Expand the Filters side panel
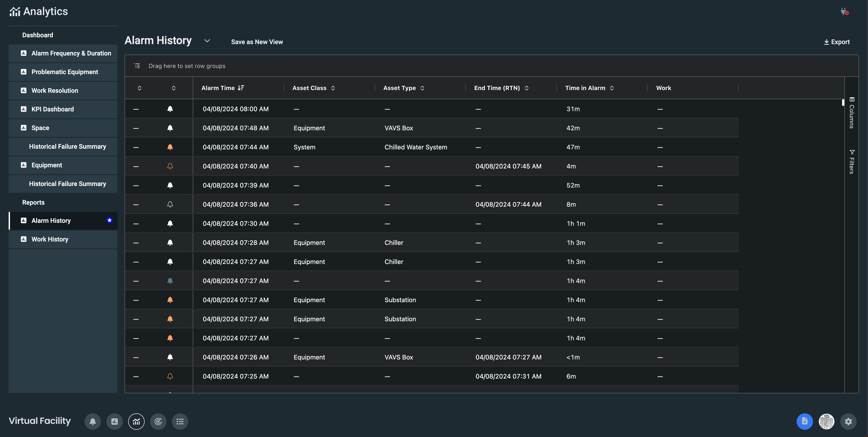Viewport: 868px width, 437px height. (x=851, y=162)
